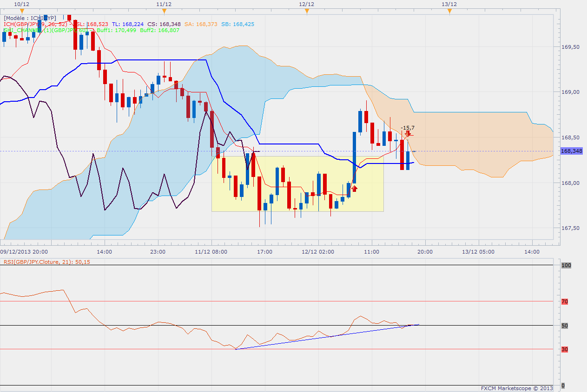587x392 pixels.
Task: Select the -15,7 trade result label
Action: [x=408, y=128]
